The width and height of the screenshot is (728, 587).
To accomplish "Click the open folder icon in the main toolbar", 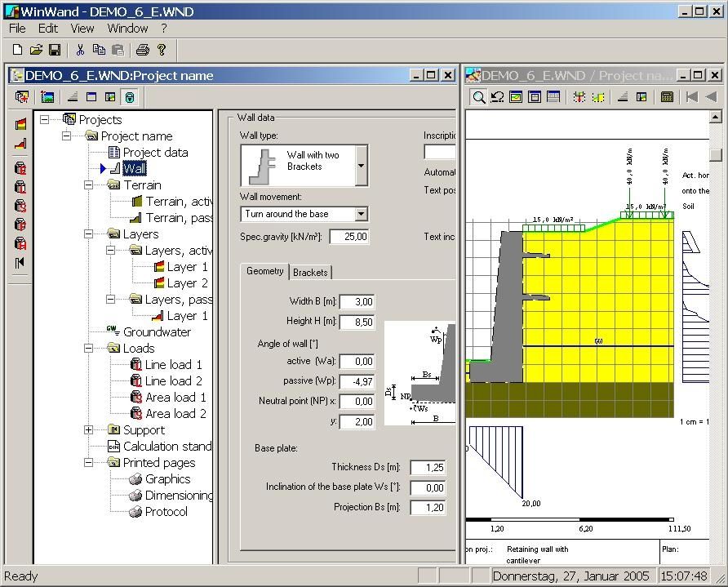I will [x=36, y=50].
